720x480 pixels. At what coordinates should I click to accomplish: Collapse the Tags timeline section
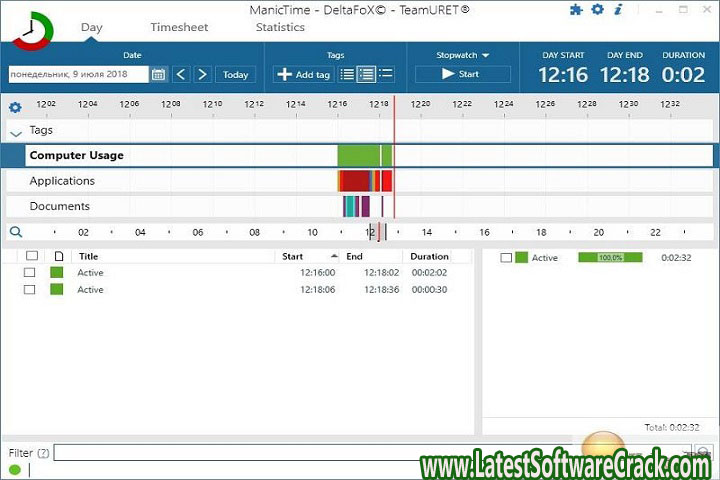[x=15, y=132]
